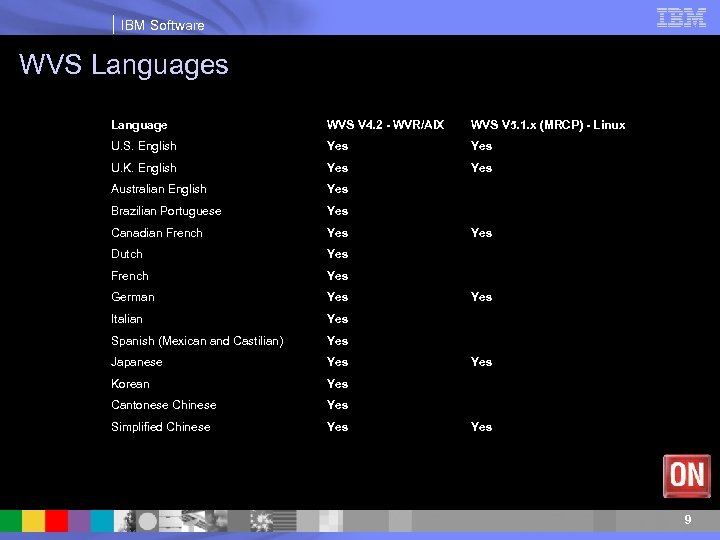Image resolution: width=720 pixels, height=540 pixels.
Task: Select the 'WVS V5.1.x (MRCP) - Linux' header
Action: (x=548, y=125)
